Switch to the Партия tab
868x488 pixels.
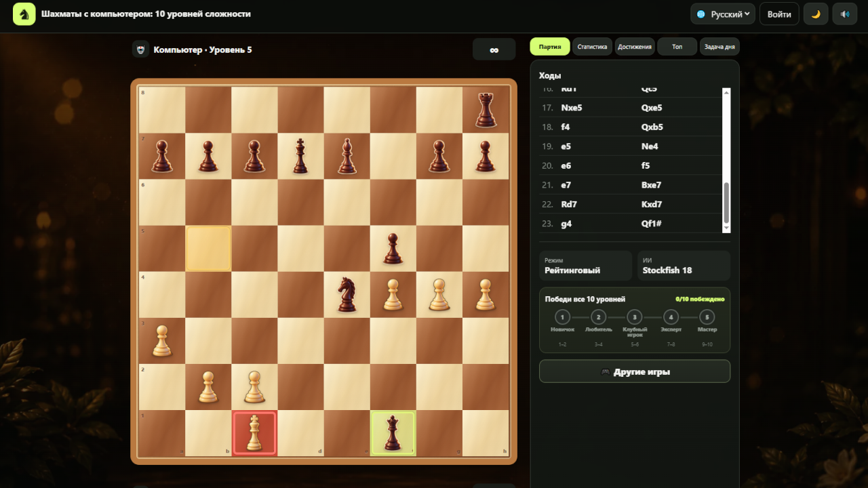tap(550, 47)
